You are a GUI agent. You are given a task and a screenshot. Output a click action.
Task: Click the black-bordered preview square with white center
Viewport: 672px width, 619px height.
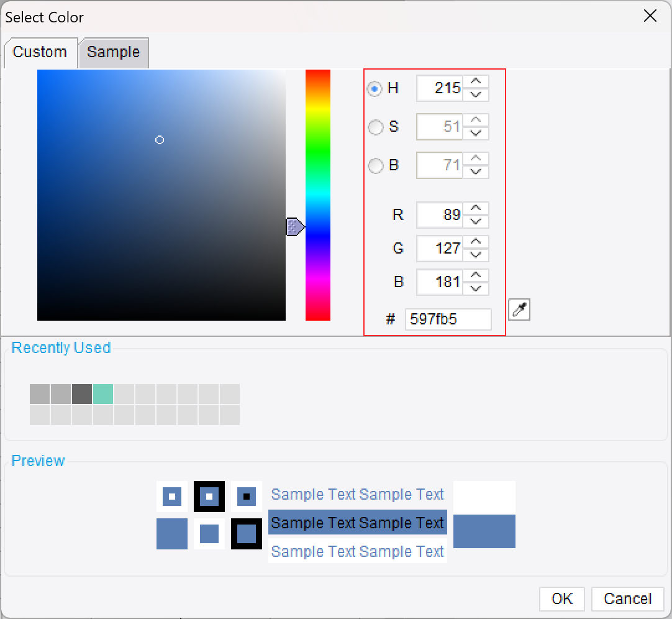pyautogui.click(x=209, y=497)
